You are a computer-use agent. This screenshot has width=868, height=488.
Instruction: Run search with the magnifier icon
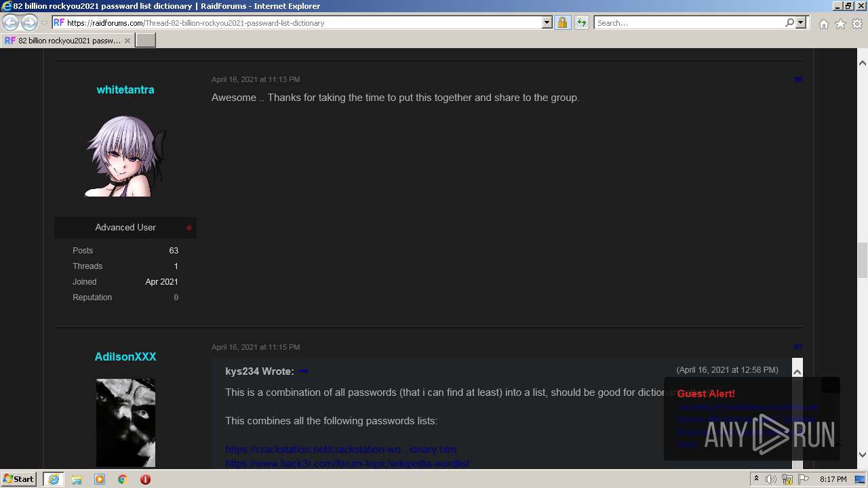coord(789,22)
